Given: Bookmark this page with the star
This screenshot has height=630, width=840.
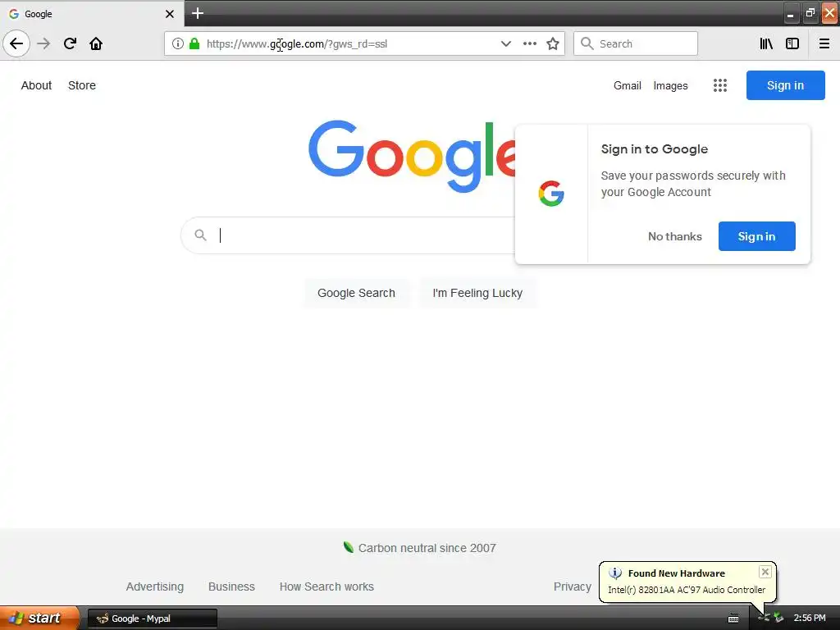Looking at the screenshot, I should [x=553, y=43].
